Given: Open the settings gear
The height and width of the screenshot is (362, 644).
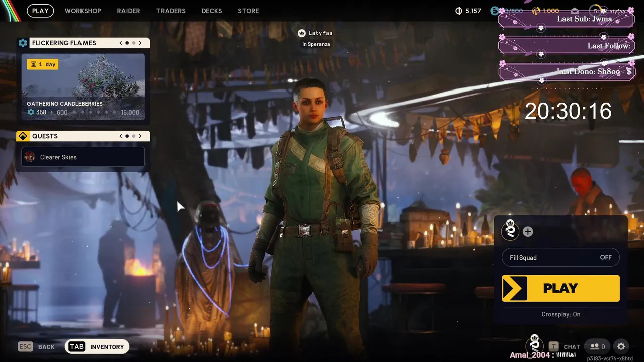Looking at the screenshot, I should pyautogui.click(x=621, y=346).
